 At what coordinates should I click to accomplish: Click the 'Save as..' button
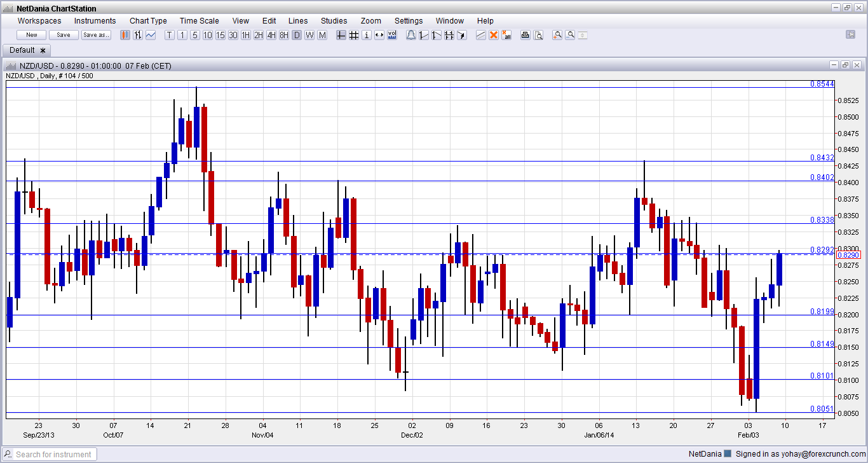pos(96,35)
